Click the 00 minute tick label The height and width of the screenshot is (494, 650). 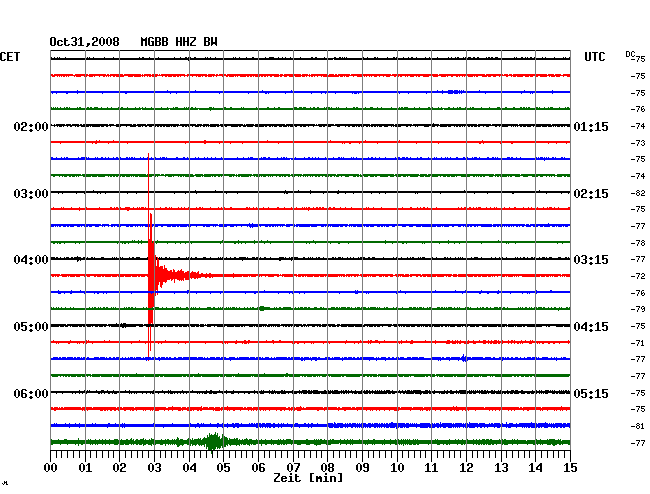tap(51, 467)
